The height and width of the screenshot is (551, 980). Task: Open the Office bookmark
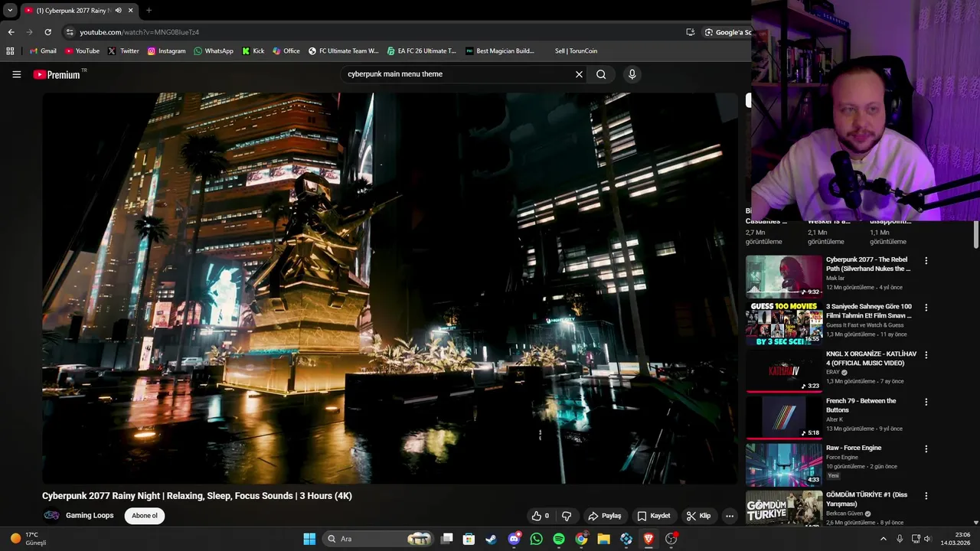(x=286, y=51)
